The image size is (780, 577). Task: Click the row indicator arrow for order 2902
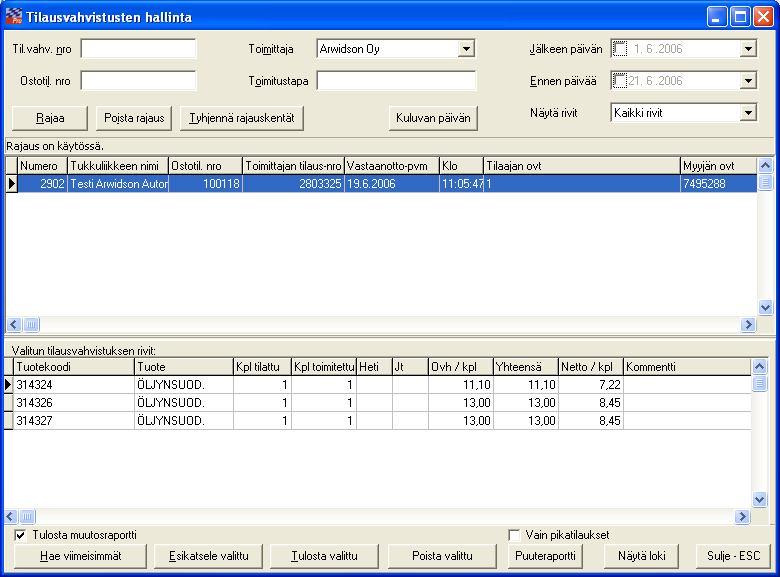[11, 184]
